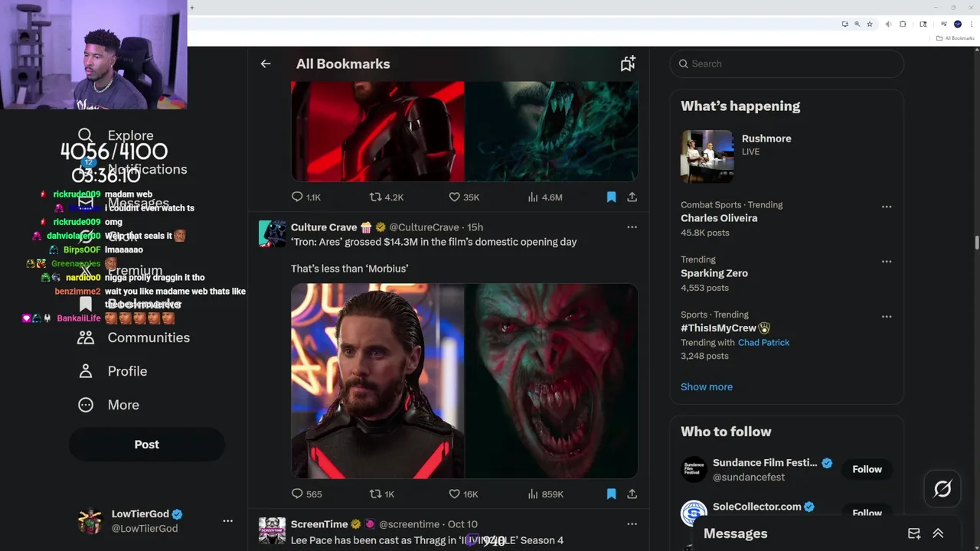Viewport: 980px width, 551px height.
Task: Click the 'That's less than Morbius' text
Action: pyautogui.click(x=349, y=269)
